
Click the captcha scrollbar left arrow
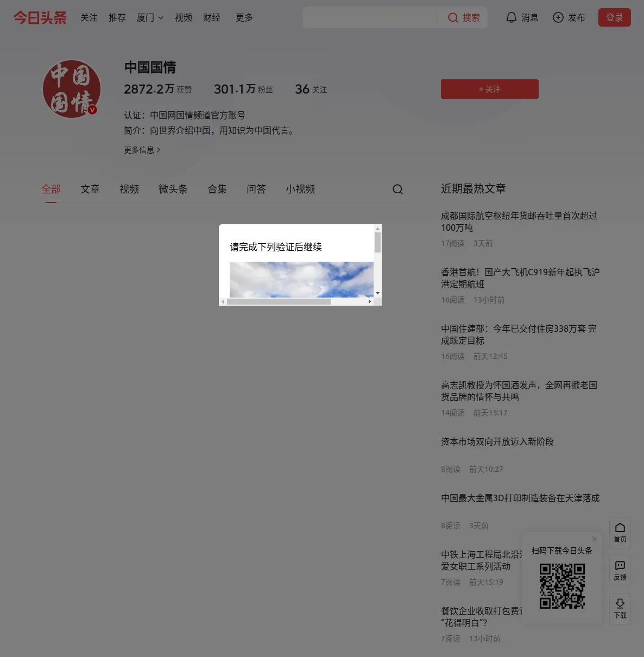pyautogui.click(x=223, y=301)
